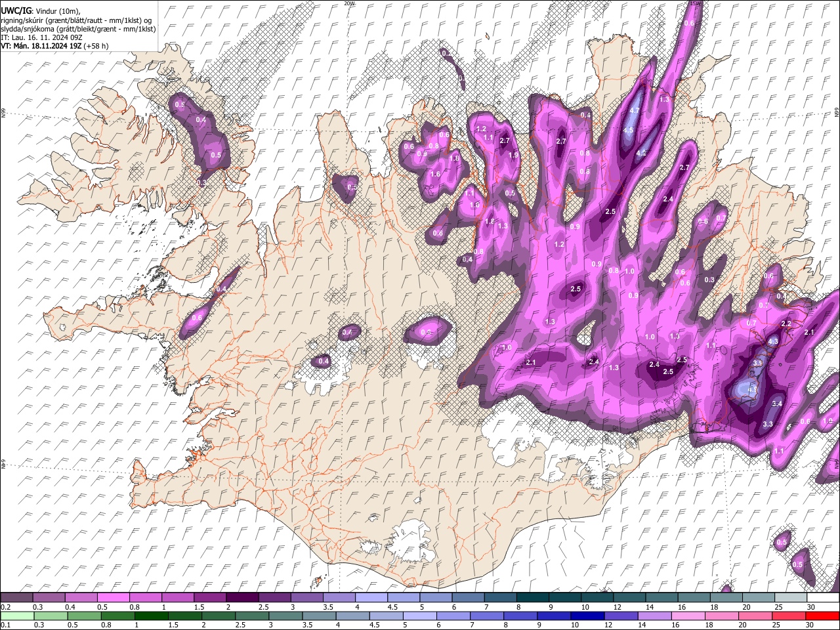Click the snow scale swatch between 0.3 and 0.4
The width and height of the screenshot is (840, 630).
pyautogui.click(x=49, y=598)
